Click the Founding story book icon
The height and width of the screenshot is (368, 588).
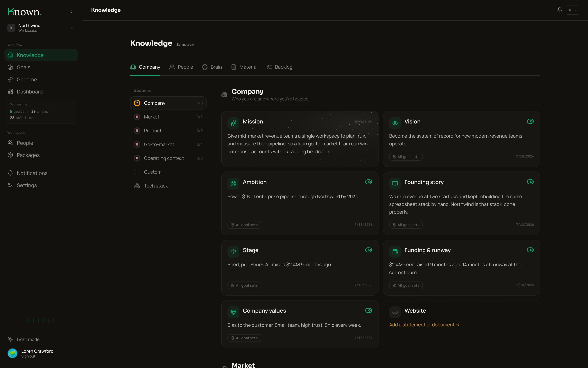[x=395, y=184]
